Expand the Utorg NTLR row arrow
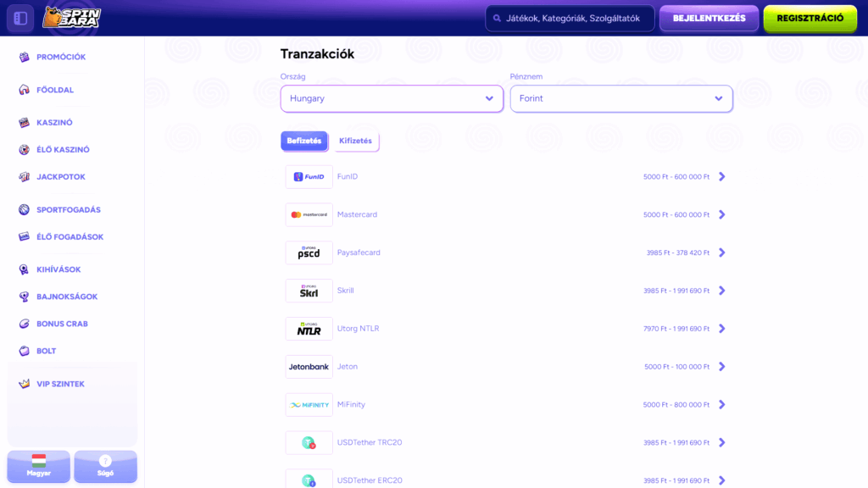 pyautogui.click(x=721, y=329)
